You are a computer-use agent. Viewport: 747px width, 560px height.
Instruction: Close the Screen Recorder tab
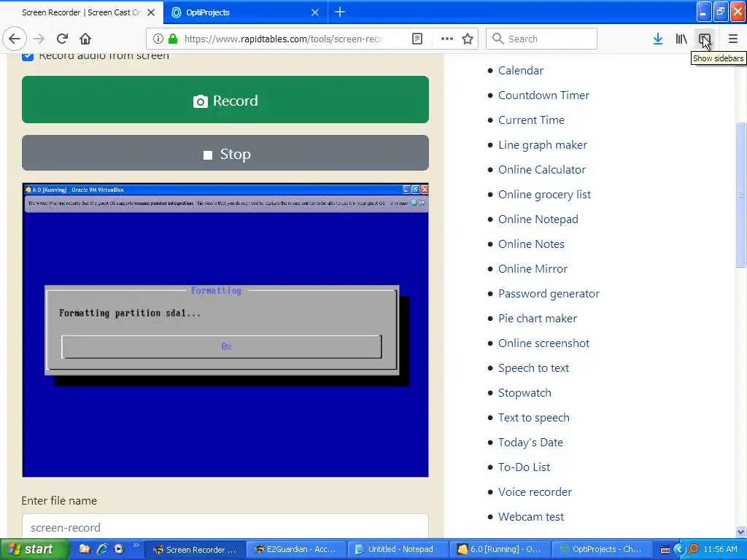pos(151,12)
